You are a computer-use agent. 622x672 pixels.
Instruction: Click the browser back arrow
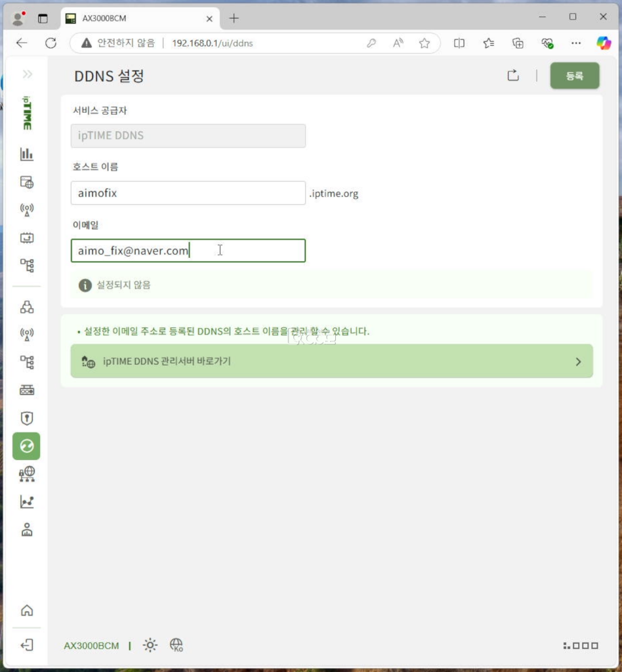(22, 43)
